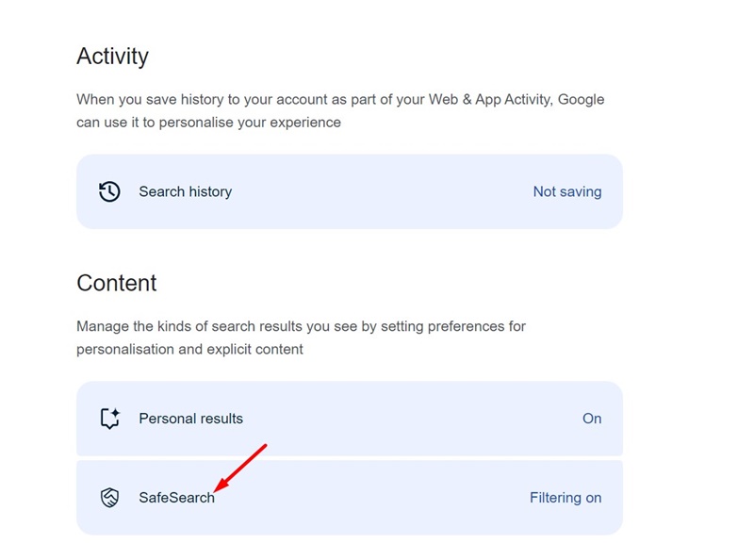Click the Web & App Activity description text
754x560 pixels.
tap(340, 110)
